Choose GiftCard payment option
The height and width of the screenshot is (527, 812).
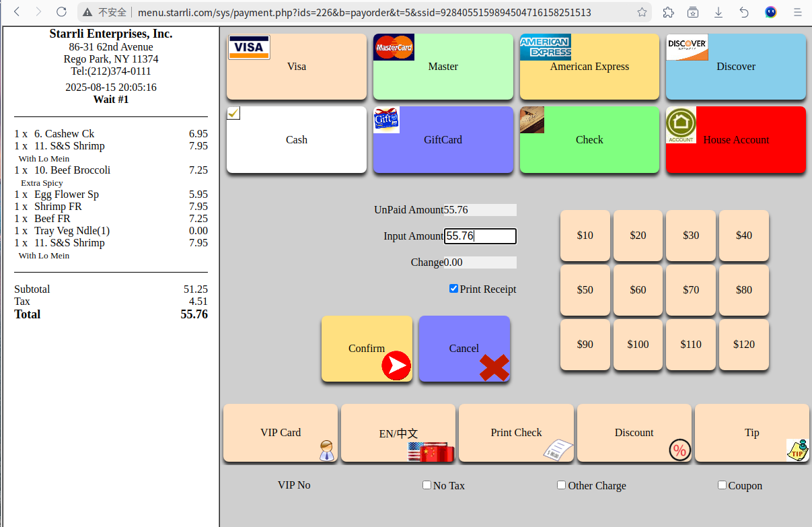coord(443,140)
